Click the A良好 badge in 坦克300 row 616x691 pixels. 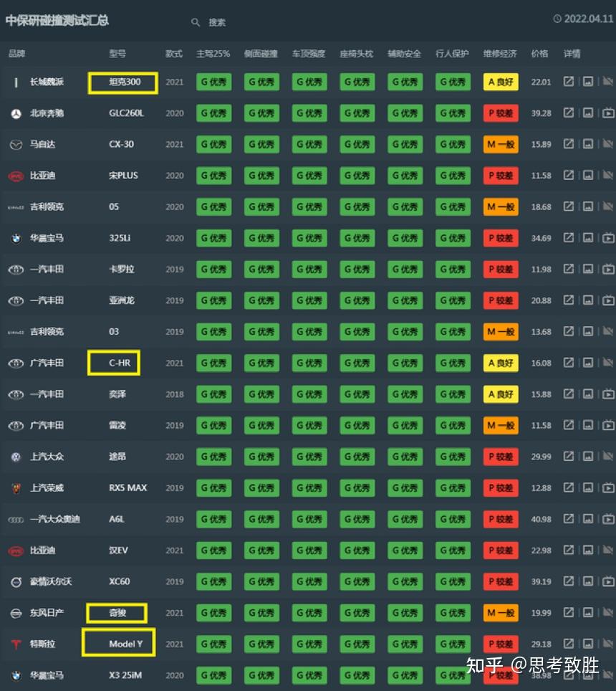click(x=501, y=82)
